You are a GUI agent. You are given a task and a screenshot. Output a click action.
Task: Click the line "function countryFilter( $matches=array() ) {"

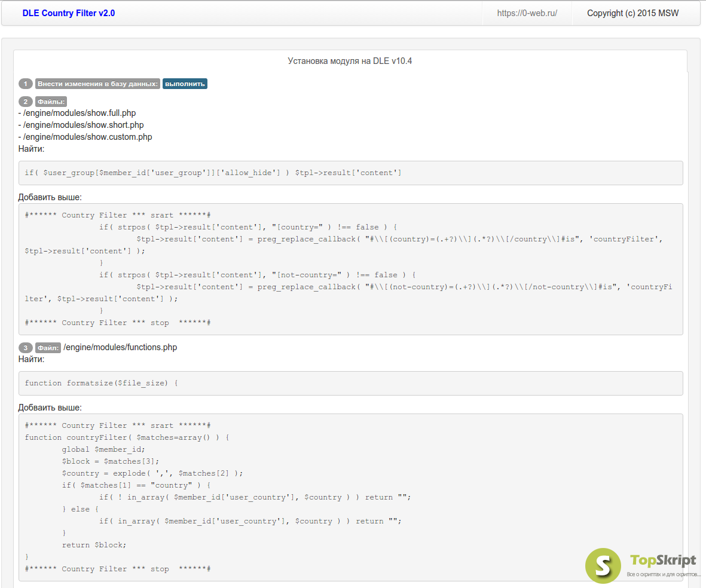tap(127, 437)
